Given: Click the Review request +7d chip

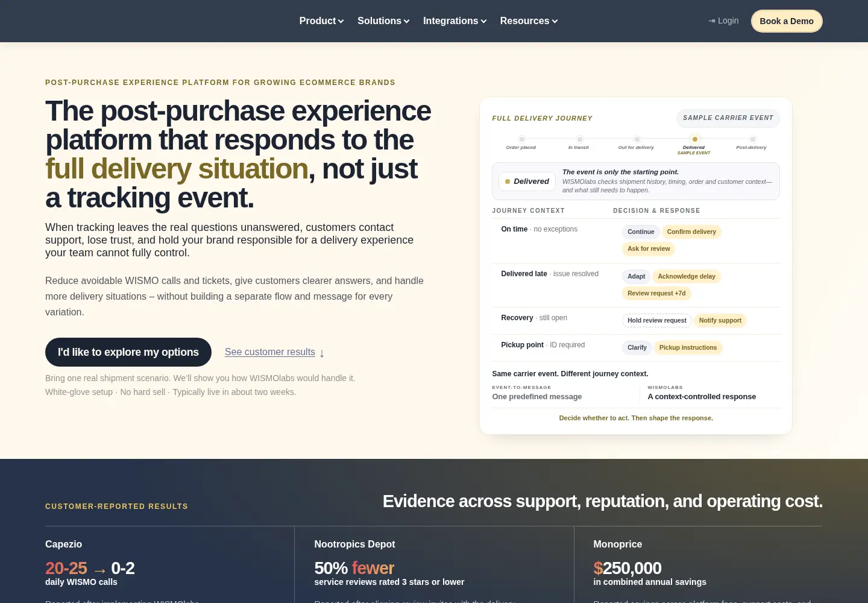Looking at the screenshot, I should pos(656,294).
